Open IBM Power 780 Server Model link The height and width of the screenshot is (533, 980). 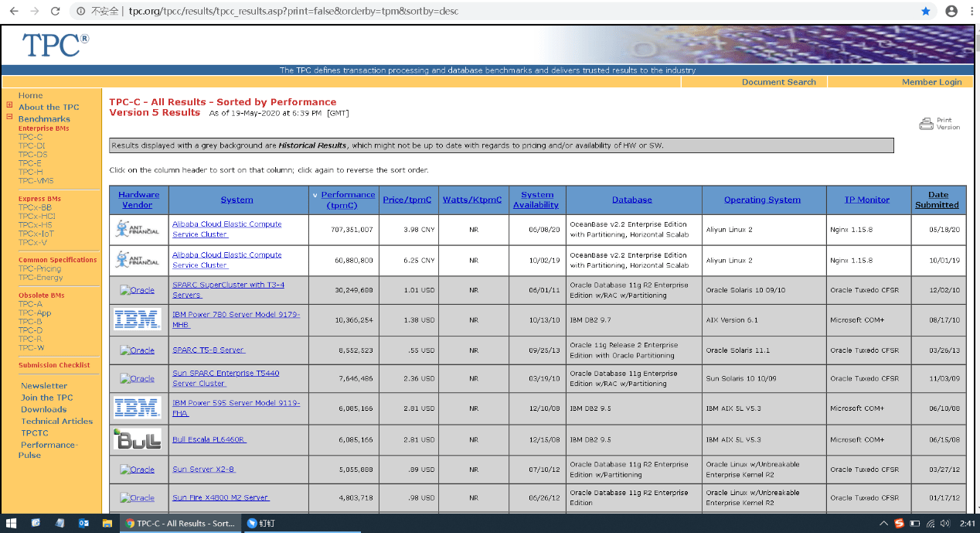[x=236, y=319]
